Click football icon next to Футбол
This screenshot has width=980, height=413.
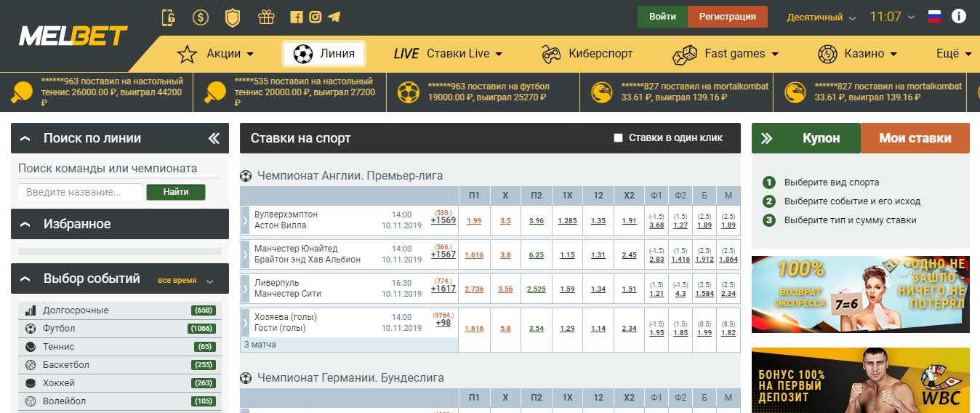point(31,329)
